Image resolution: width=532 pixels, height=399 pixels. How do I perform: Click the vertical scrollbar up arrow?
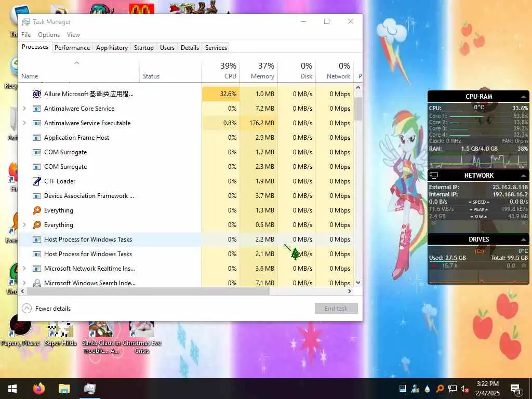coord(358,87)
